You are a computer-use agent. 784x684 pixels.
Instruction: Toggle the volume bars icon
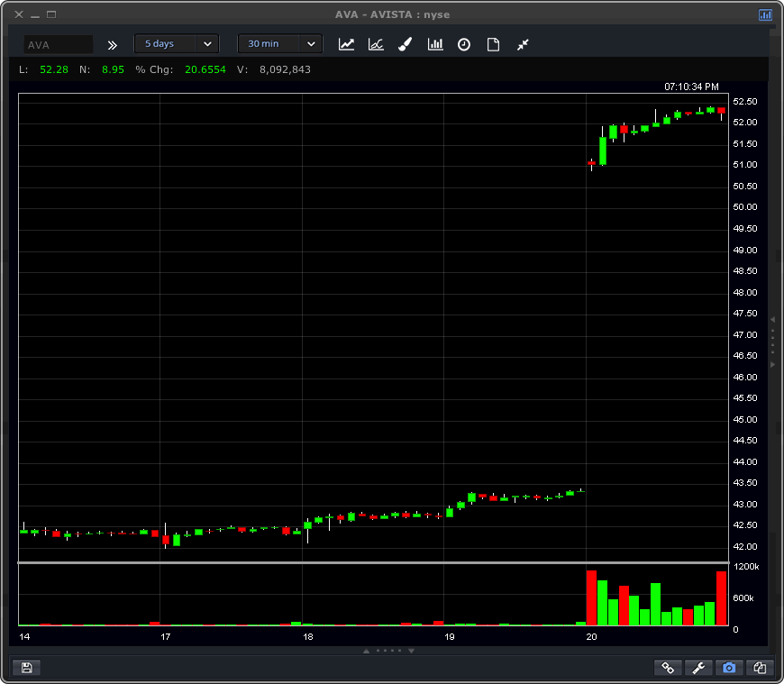pyautogui.click(x=435, y=44)
